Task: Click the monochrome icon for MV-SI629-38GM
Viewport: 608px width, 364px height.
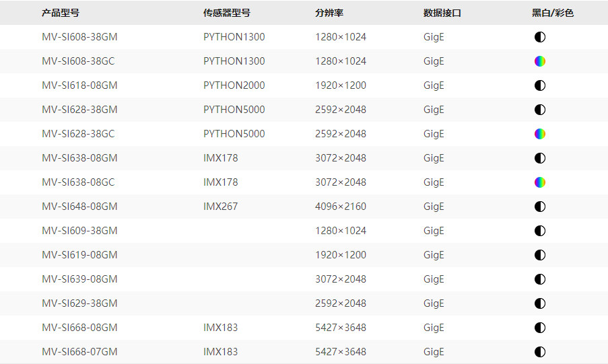Action: tap(539, 303)
